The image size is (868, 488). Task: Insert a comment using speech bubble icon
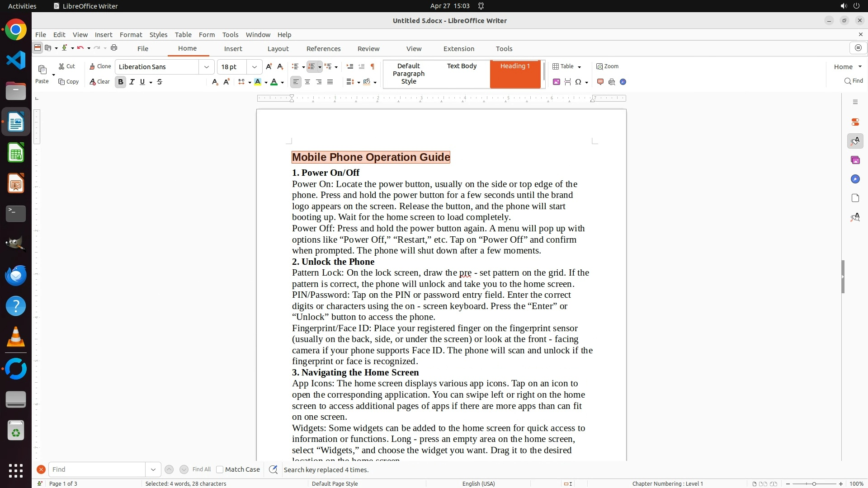[x=600, y=82]
